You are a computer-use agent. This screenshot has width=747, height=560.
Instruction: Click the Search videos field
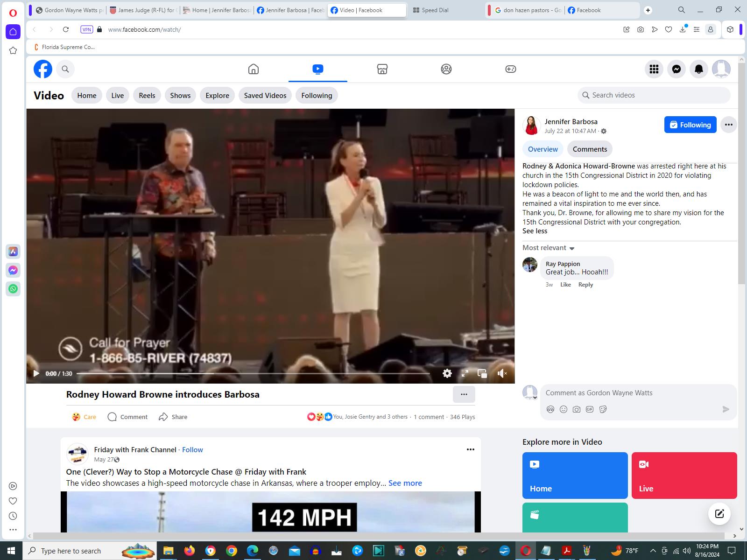coord(654,95)
